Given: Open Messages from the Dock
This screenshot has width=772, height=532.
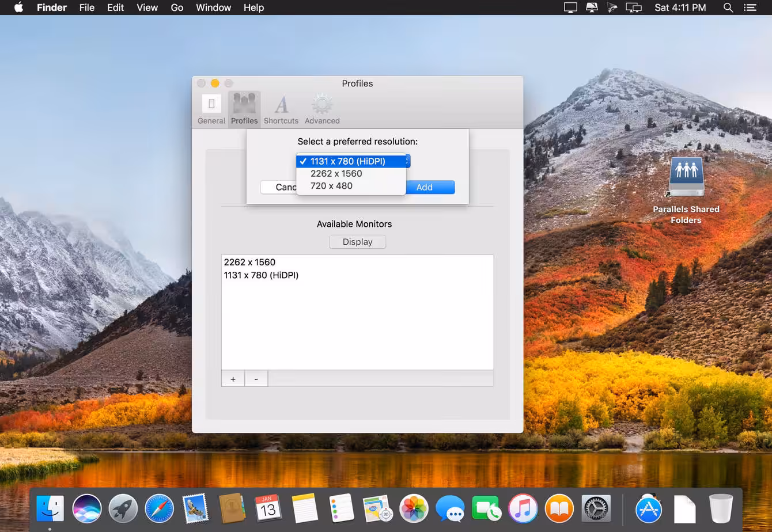Looking at the screenshot, I should coord(450,509).
